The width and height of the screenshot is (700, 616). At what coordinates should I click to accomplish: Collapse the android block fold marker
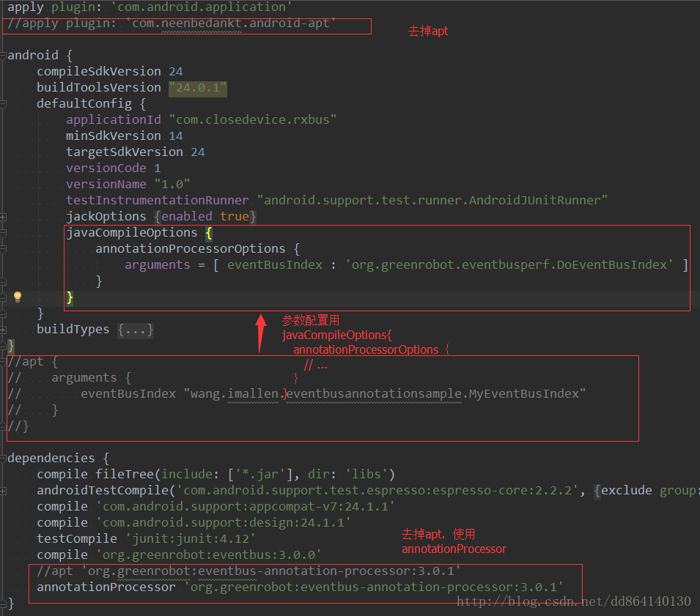[4, 56]
